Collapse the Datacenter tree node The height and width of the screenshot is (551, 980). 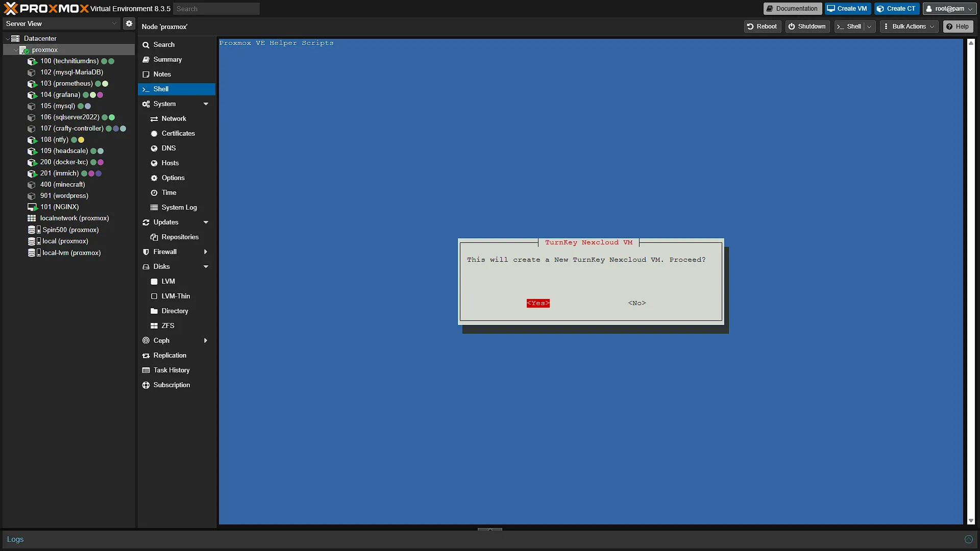pos(8,39)
